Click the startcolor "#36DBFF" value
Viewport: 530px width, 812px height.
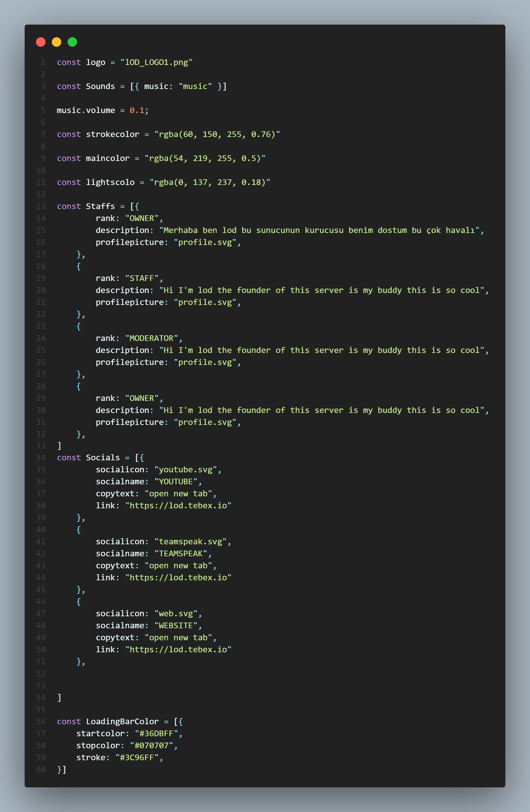tap(156, 733)
